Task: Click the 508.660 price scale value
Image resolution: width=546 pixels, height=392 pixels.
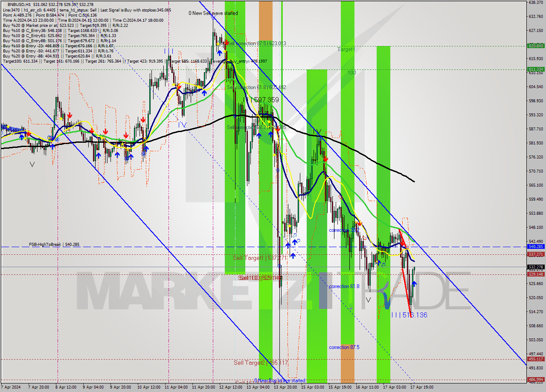Action: (x=536, y=326)
